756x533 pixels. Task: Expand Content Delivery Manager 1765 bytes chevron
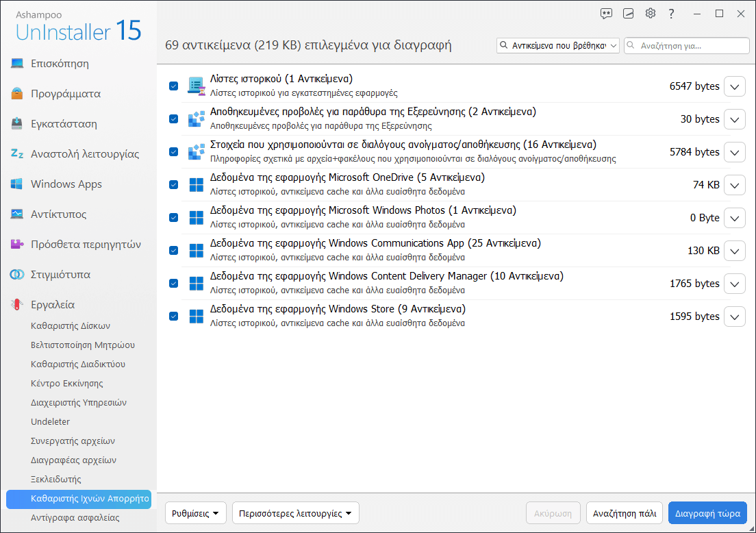734,284
